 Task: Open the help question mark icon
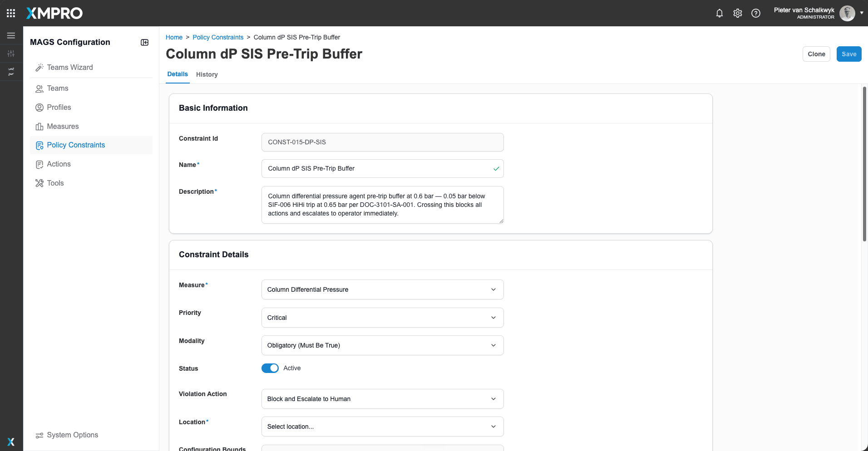(x=756, y=13)
